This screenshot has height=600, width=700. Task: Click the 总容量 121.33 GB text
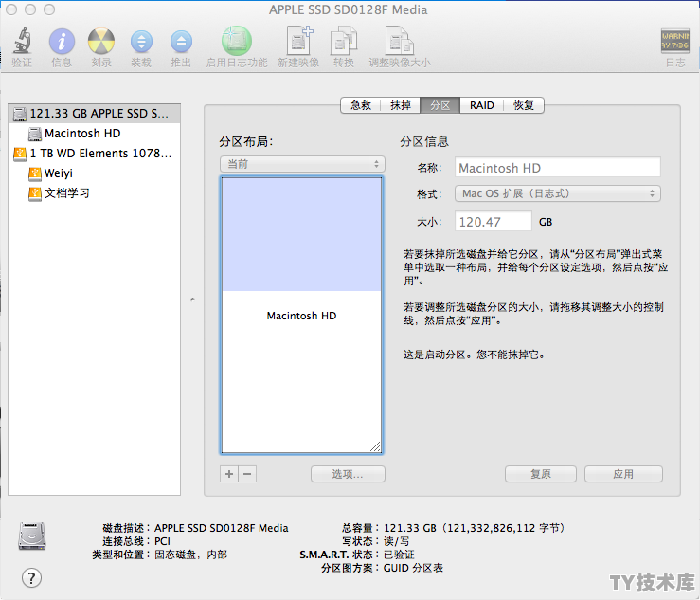[x=454, y=528]
